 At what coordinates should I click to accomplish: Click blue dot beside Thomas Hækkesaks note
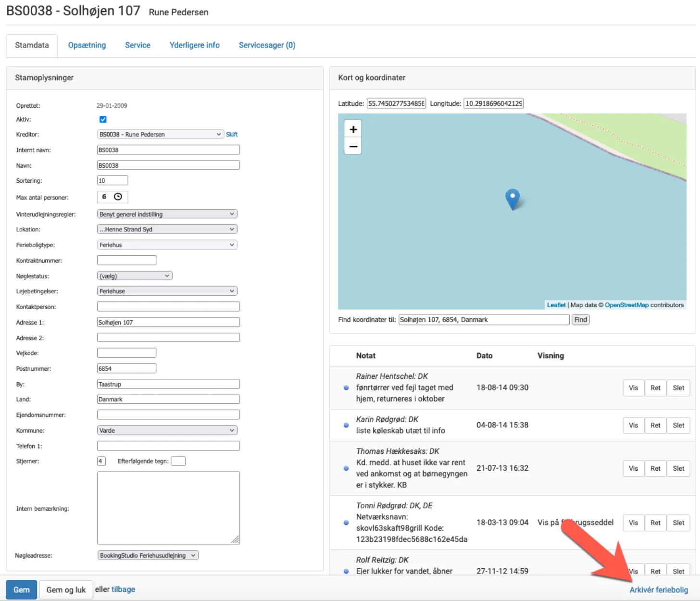coord(346,468)
